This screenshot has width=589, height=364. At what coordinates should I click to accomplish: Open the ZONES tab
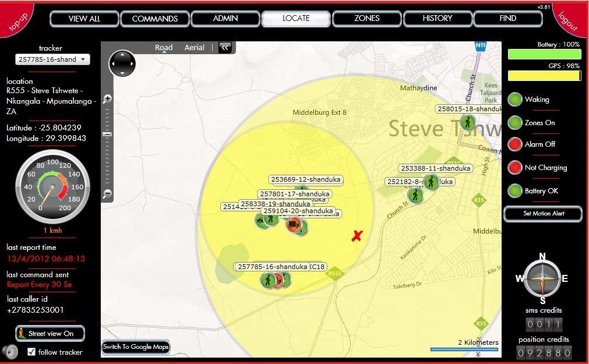(x=366, y=19)
